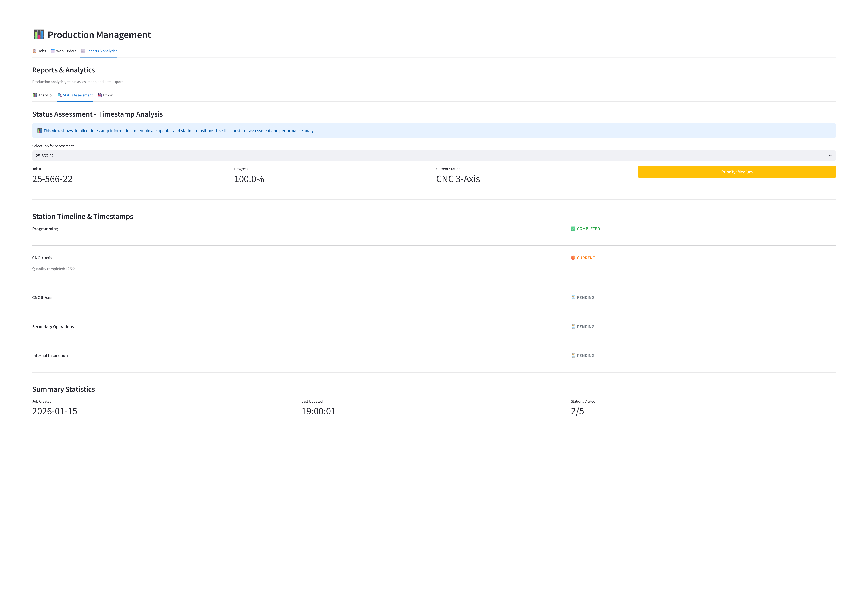
Task: Expand job list using the dropdown chevron arrow
Action: [830, 156]
